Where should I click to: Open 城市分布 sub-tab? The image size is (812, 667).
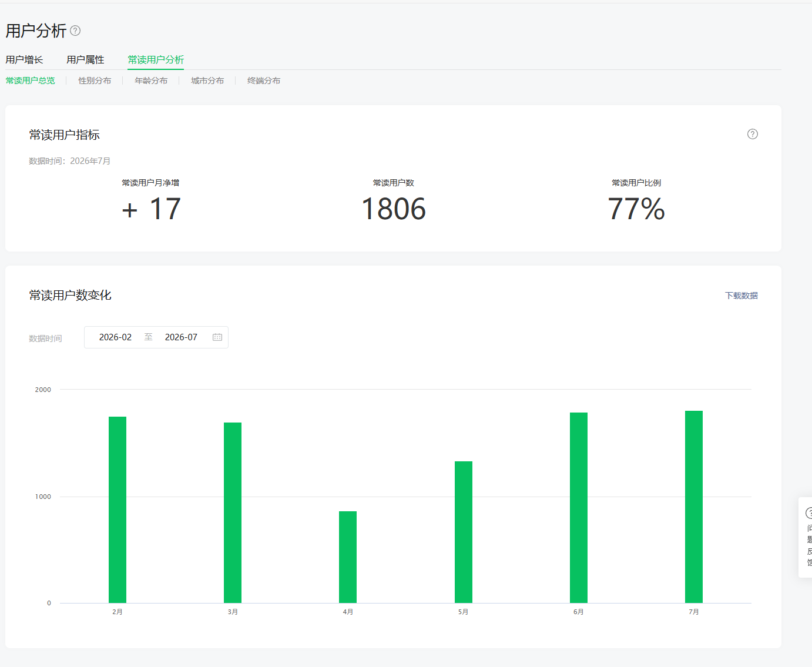click(207, 81)
